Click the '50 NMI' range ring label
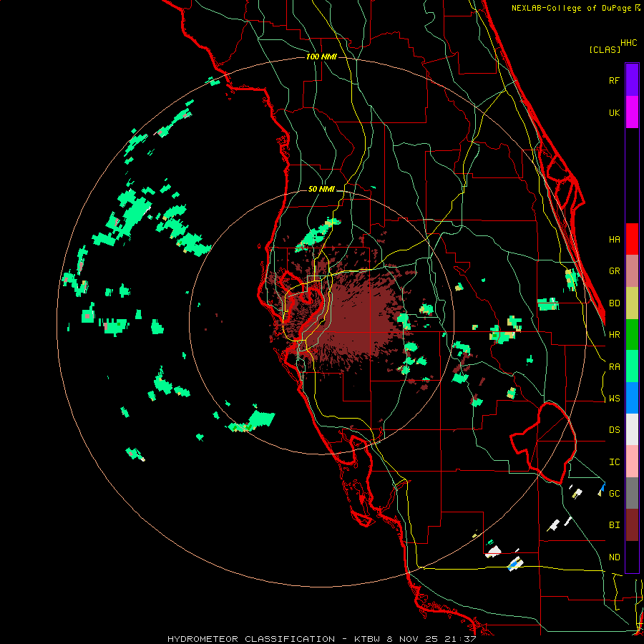Viewport: 644px width, 644px height. coord(321,189)
